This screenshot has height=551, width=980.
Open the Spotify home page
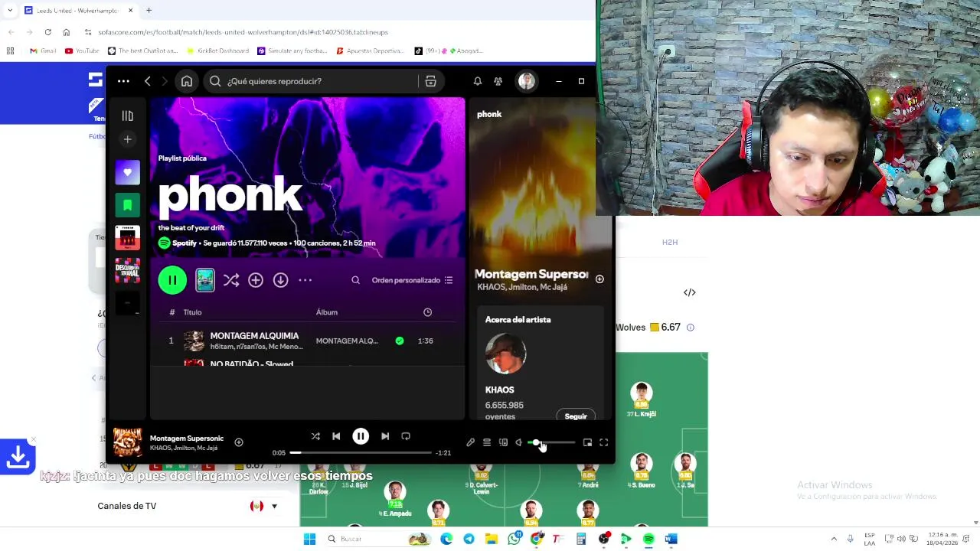(187, 81)
